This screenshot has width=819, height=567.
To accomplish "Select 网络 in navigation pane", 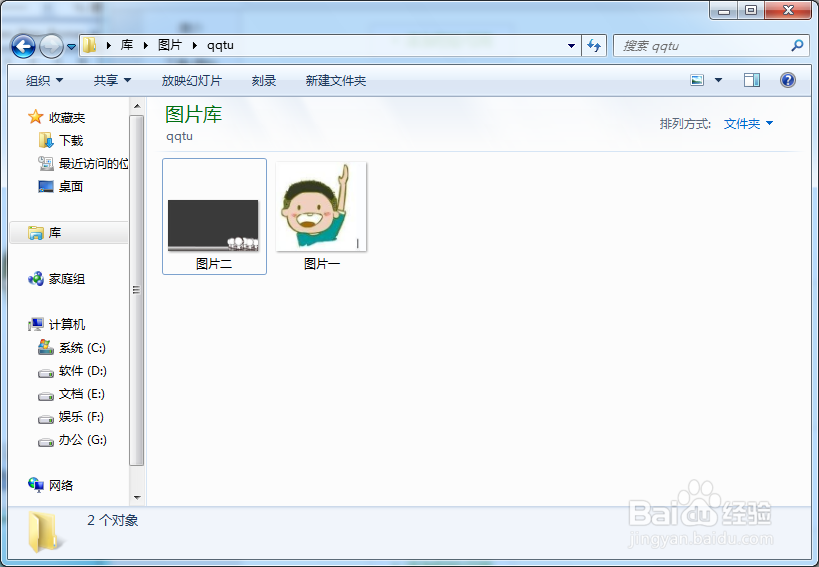I will (61, 486).
